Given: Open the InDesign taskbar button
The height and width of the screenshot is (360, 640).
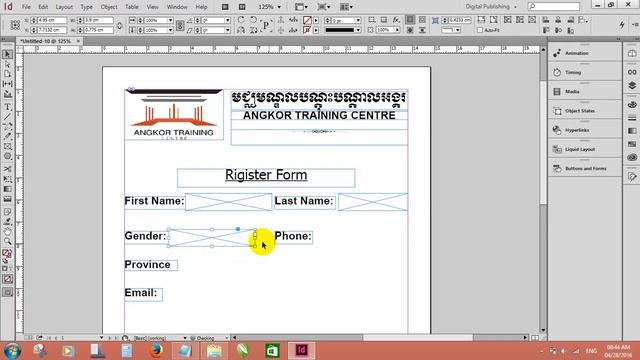Looking at the screenshot, I should click(x=301, y=351).
